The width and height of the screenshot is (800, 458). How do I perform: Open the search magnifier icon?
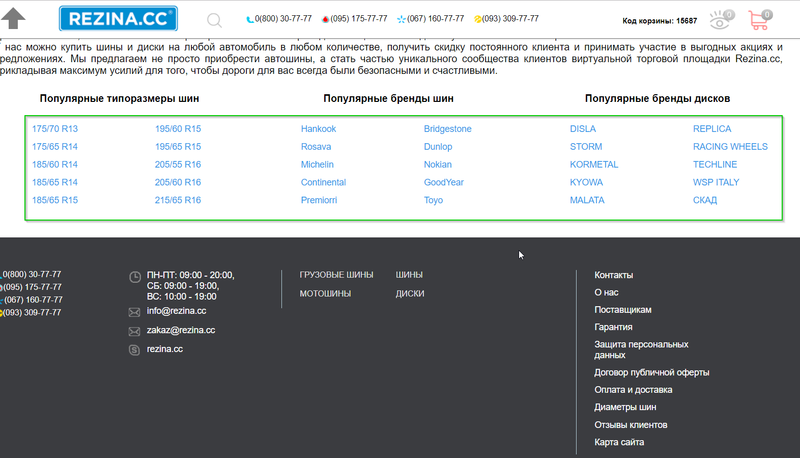pos(214,20)
